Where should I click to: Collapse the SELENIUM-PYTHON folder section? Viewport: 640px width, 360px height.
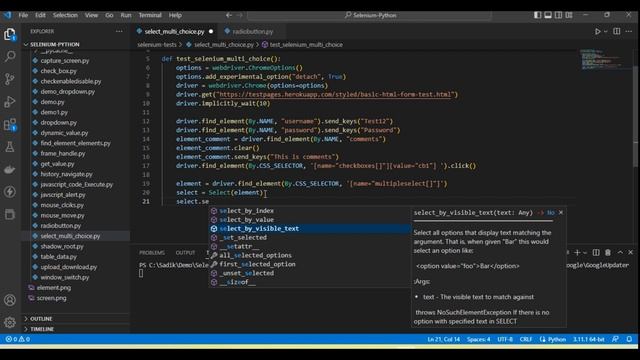coord(55,44)
